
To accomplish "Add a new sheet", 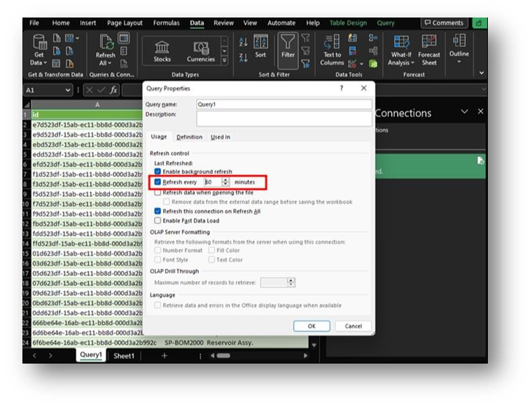I will coord(164,355).
